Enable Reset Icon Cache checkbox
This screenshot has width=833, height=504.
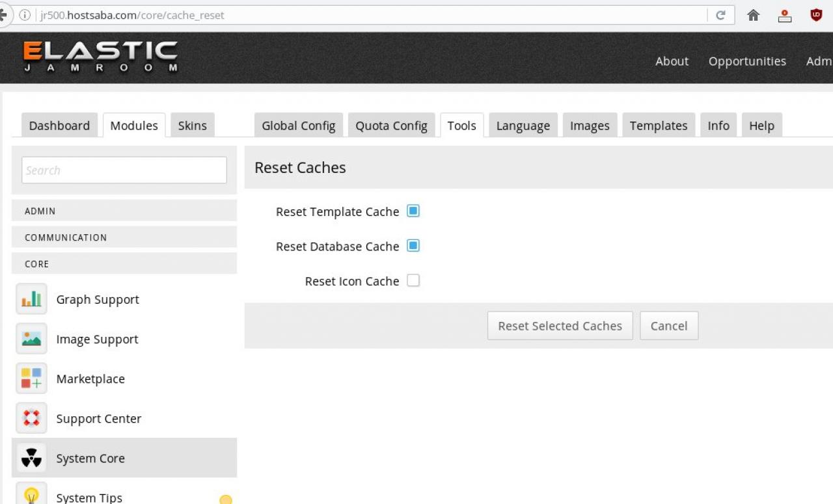pyautogui.click(x=413, y=280)
